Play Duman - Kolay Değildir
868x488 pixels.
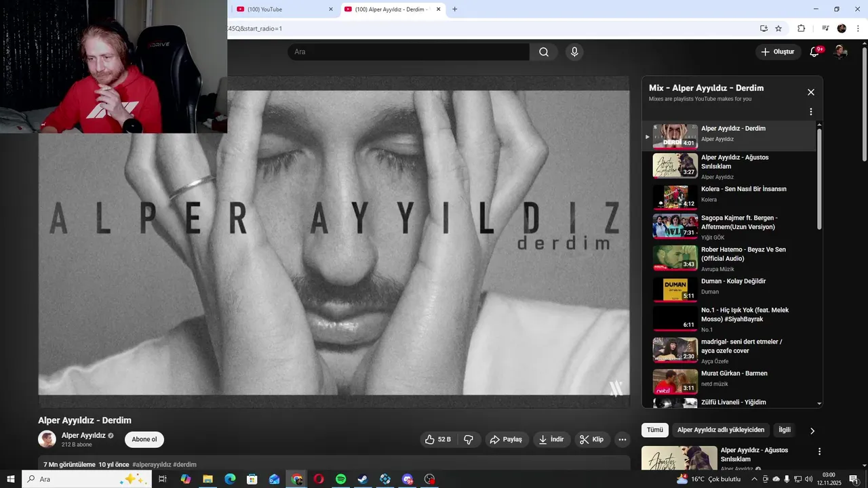729,290
